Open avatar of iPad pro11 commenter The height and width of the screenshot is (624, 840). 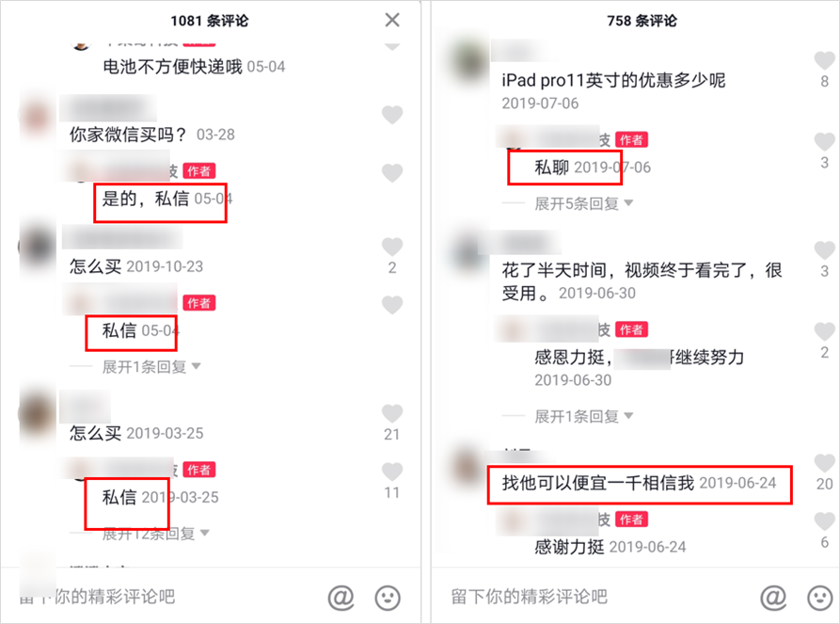468,60
